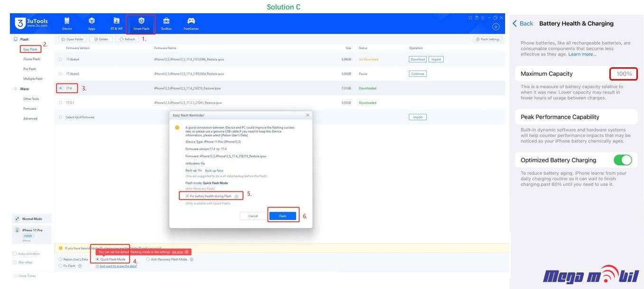Click the Firmware Name column header
Screen dimensions: 644x289
click(165, 48)
